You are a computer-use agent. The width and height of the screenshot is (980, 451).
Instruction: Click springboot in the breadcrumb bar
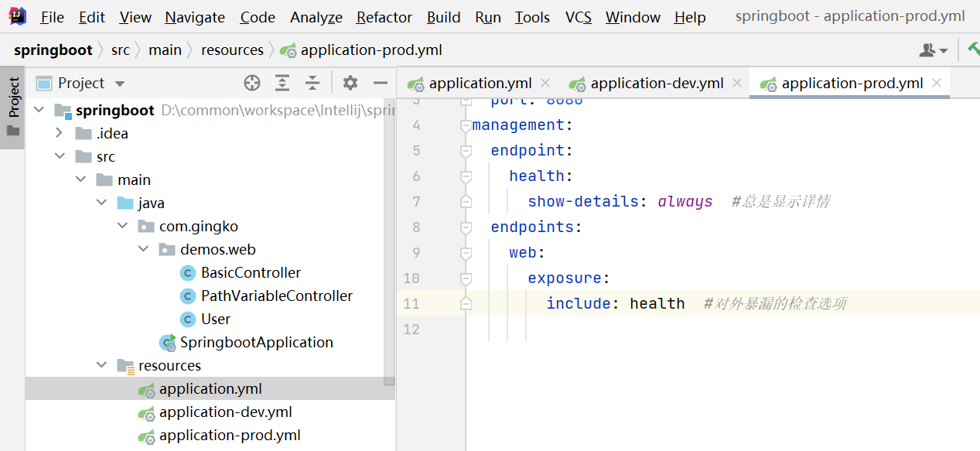click(53, 50)
